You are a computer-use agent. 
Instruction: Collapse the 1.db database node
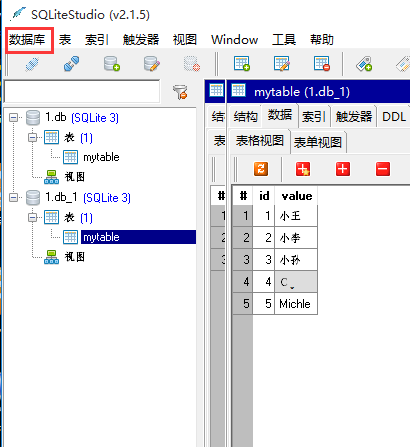click(13, 117)
